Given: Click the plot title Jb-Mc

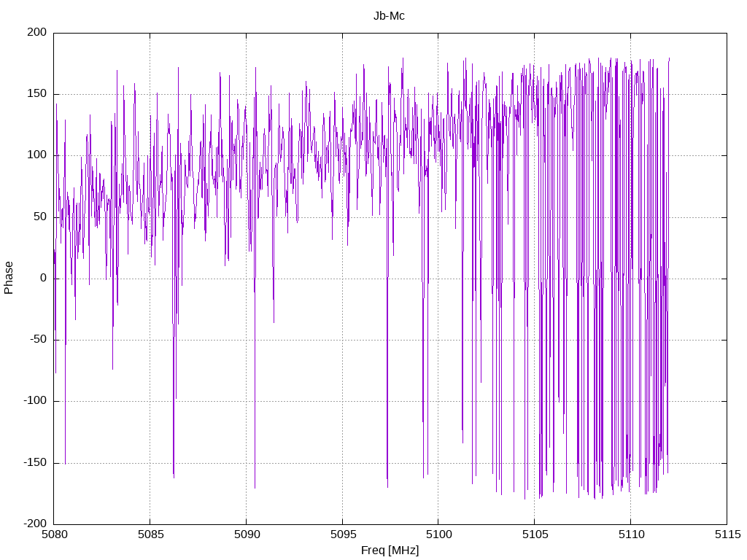Looking at the screenshot, I should point(389,16).
